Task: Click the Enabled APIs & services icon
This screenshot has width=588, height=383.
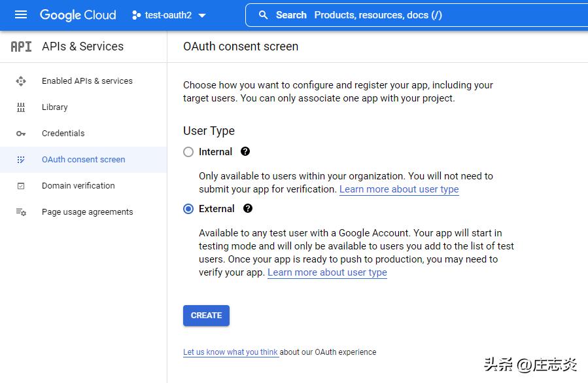Action: tap(22, 81)
